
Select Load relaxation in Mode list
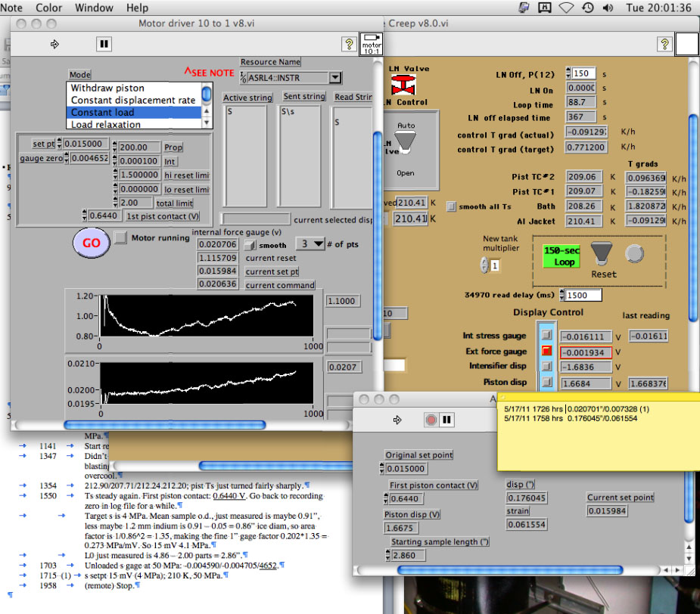point(105,125)
